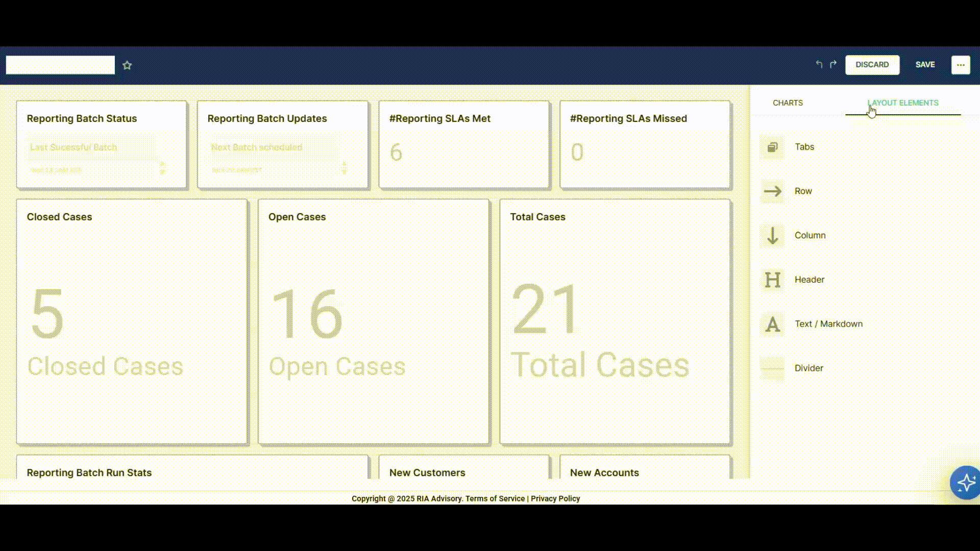Open the three-dots more options menu
Image resolution: width=980 pixels, height=551 pixels.
[x=961, y=65]
